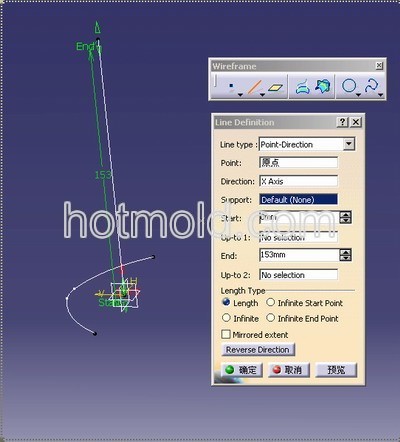400x442 pixels.
Task: Expand the Circle tool flyout arrow
Action: pyautogui.click(x=358, y=95)
